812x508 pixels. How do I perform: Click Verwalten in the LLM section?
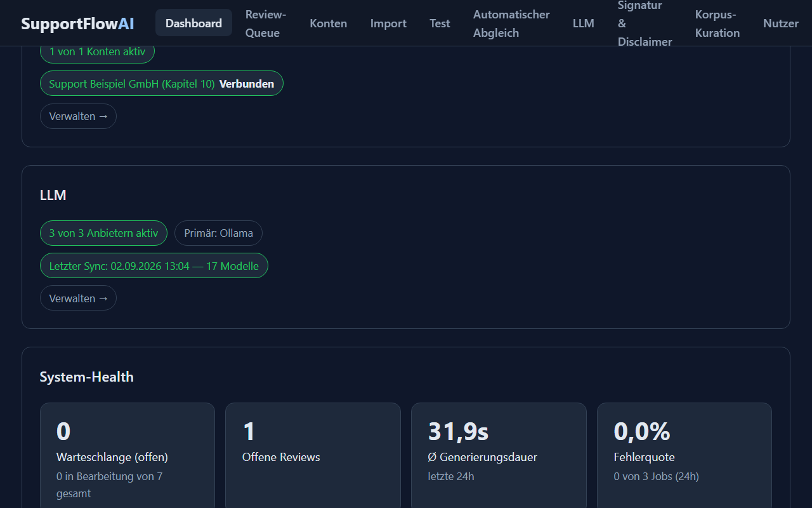point(78,298)
